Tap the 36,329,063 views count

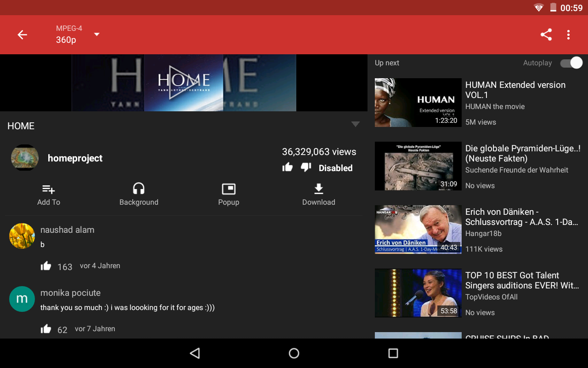point(319,152)
